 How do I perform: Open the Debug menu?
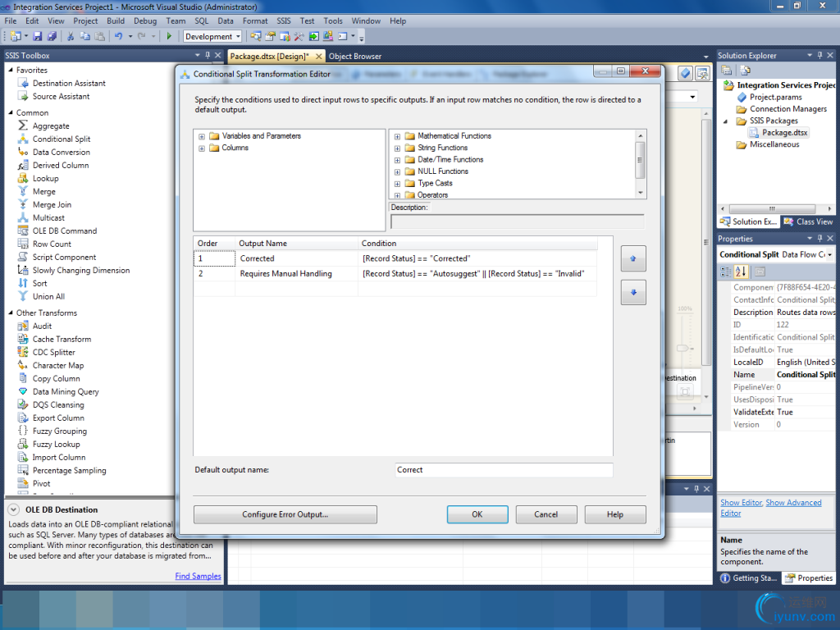click(x=145, y=21)
